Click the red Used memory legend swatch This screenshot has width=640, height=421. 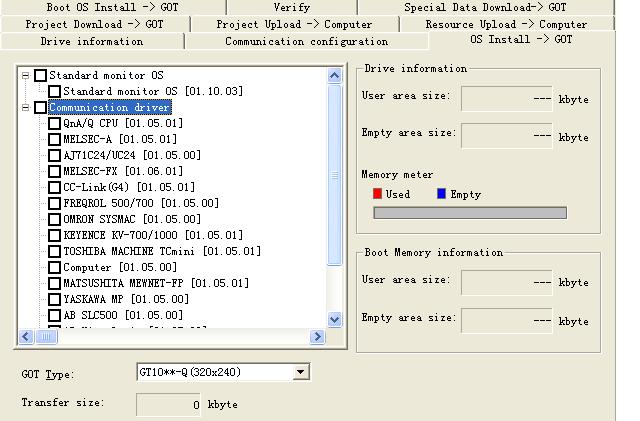[x=378, y=194]
